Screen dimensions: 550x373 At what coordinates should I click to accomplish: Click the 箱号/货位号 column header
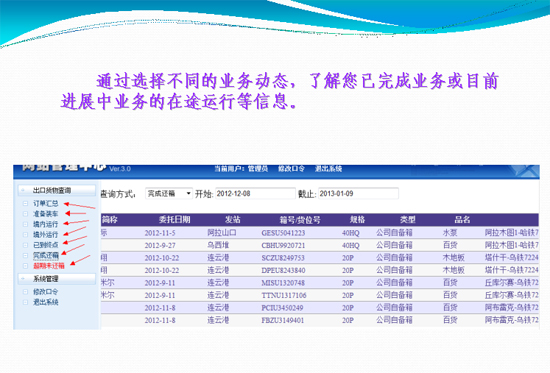(300, 220)
